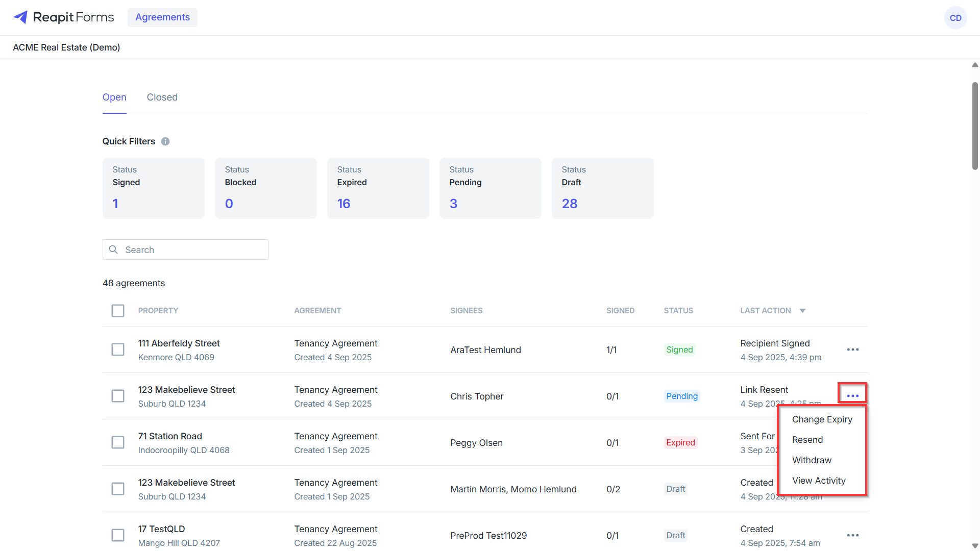The height and width of the screenshot is (551, 980).
Task: Tick the select-all checkbox in the table header
Action: tap(118, 311)
